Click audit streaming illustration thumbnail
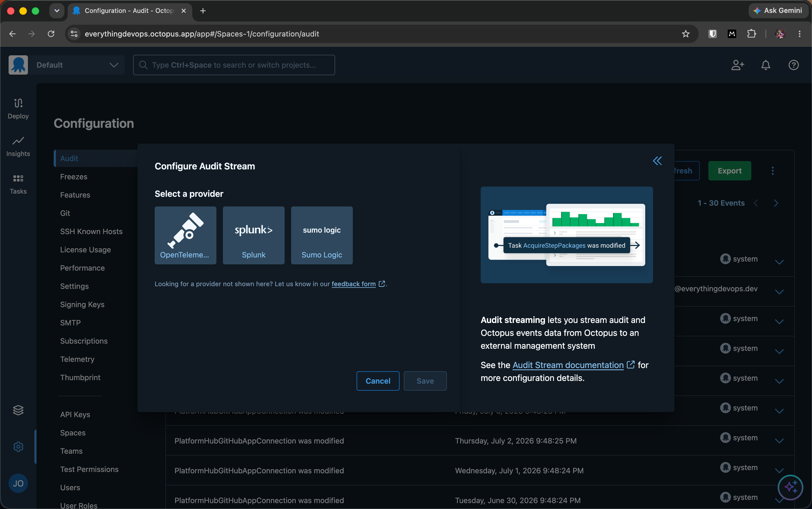The width and height of the screenshot is (812, 509). coord(567,235)
